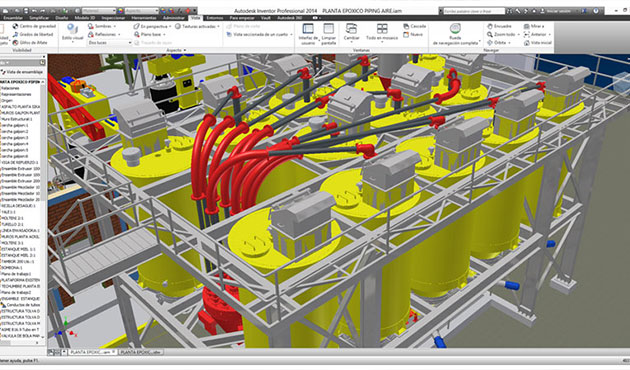Arrange windows with Todo en mosaico
The width and height of the screenshot is (630, 370).
[382, 32]
